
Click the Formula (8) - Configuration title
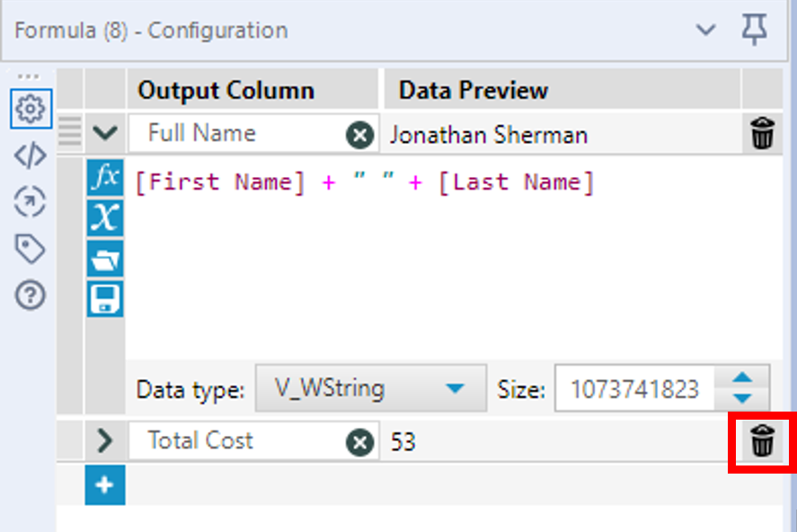(151, 31)
